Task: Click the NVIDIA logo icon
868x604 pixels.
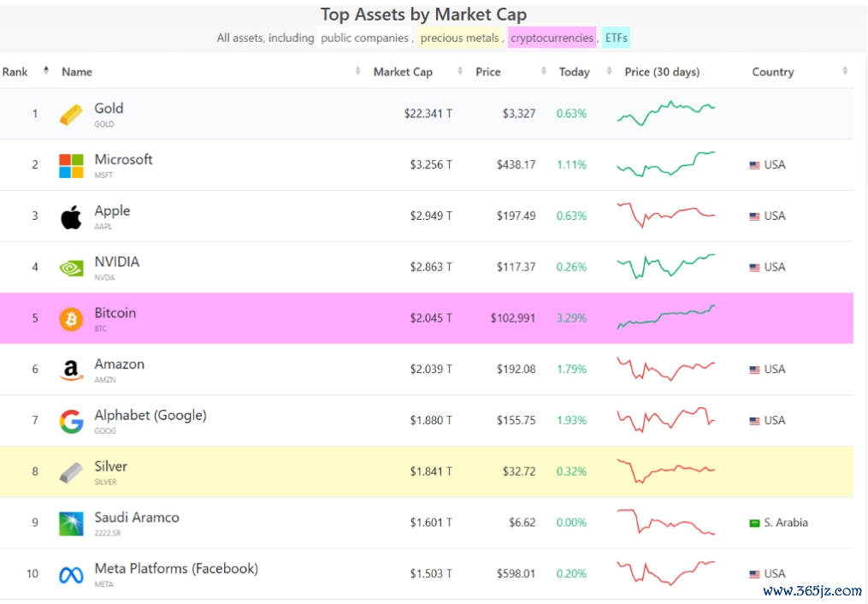Action: [71, 269]
